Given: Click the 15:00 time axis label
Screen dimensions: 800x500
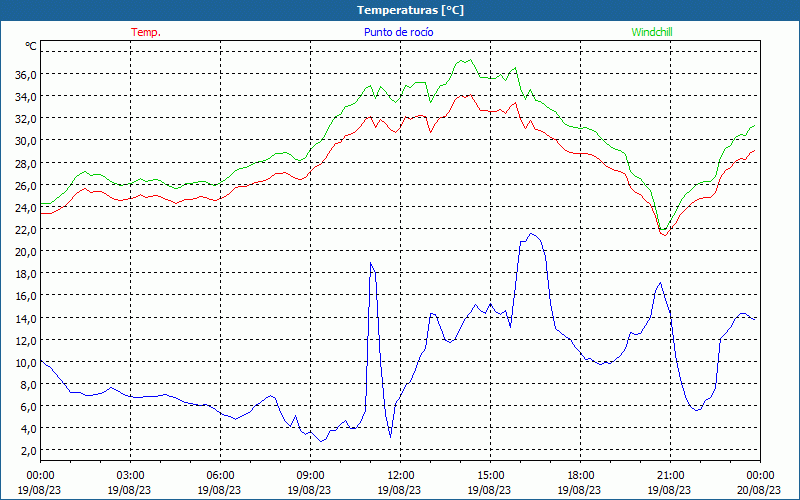Looking at the screenshot, I should tap(490, 476).
